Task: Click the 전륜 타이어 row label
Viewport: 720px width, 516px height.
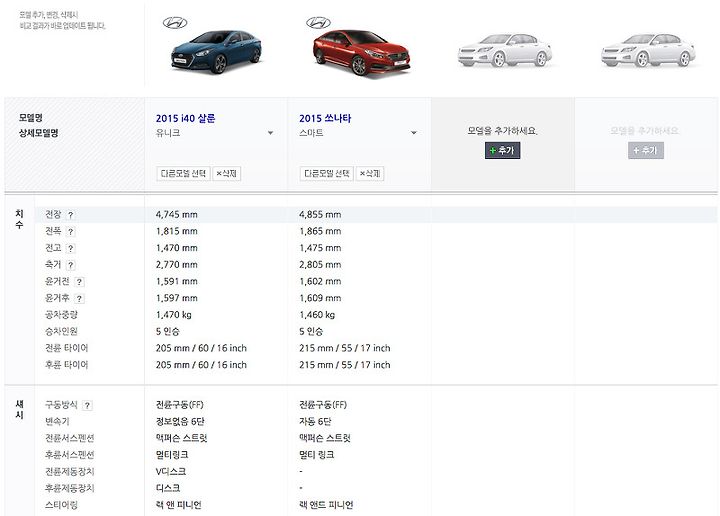Action: 67,348
